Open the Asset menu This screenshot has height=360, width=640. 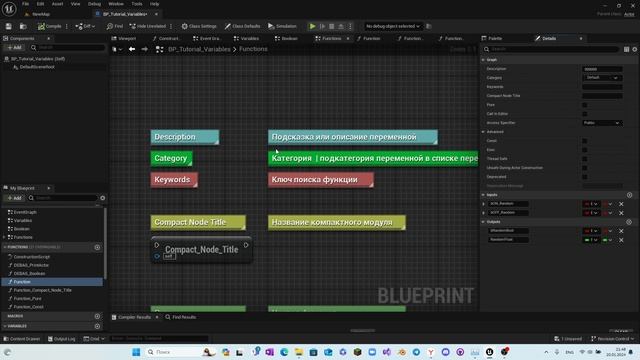coord(57,4)
